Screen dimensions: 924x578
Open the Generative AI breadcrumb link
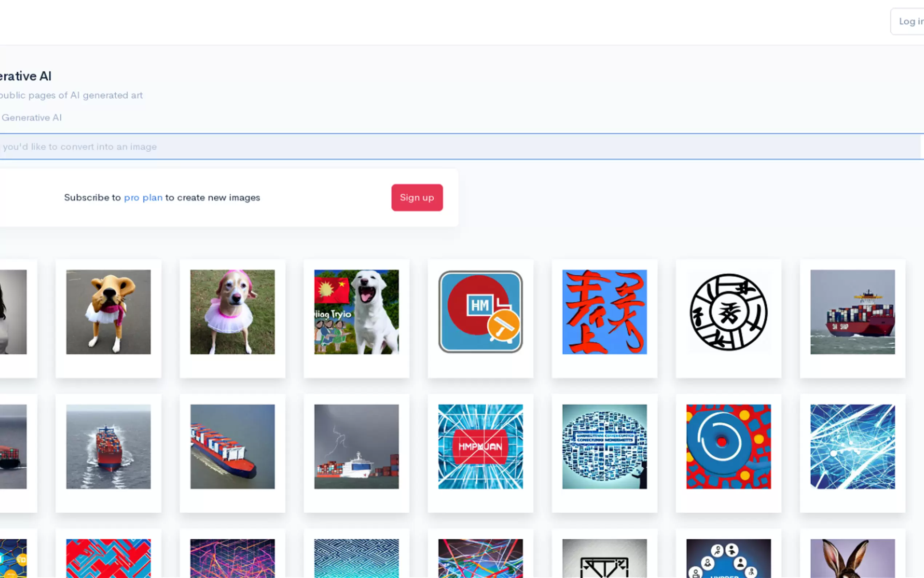coord(32,118)
